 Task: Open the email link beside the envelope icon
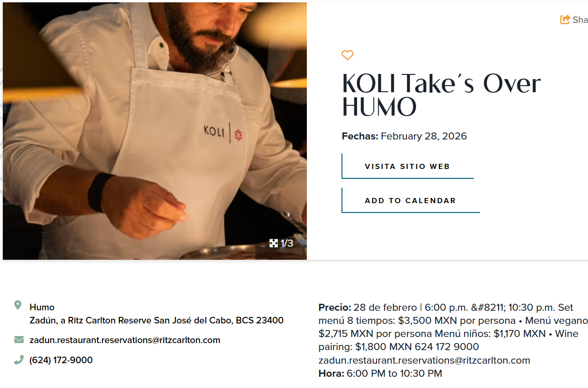point(125,340)
